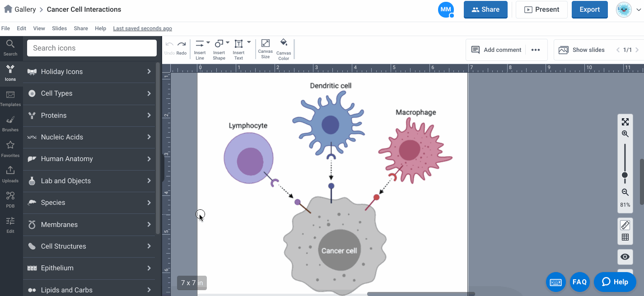Open keyboard shortcuts button
Screen dimensions: 644x296
555,282
